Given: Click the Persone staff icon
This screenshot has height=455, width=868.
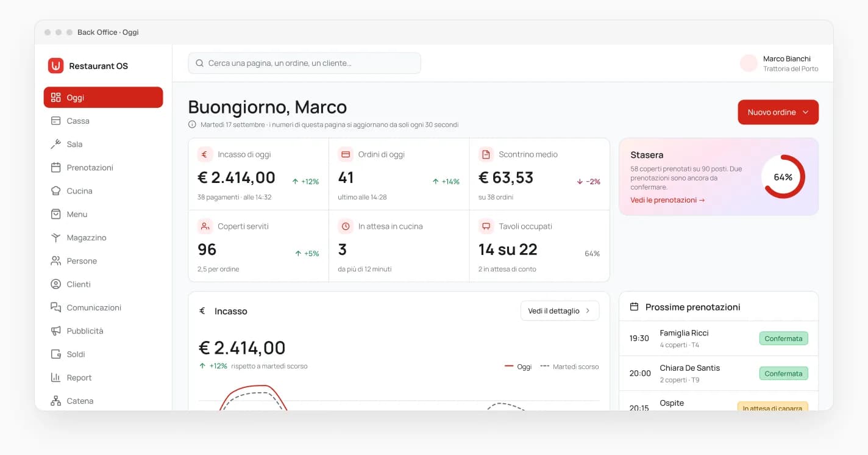Looking at the screenshot, I should pyautogui.click(x=56, y=260).
